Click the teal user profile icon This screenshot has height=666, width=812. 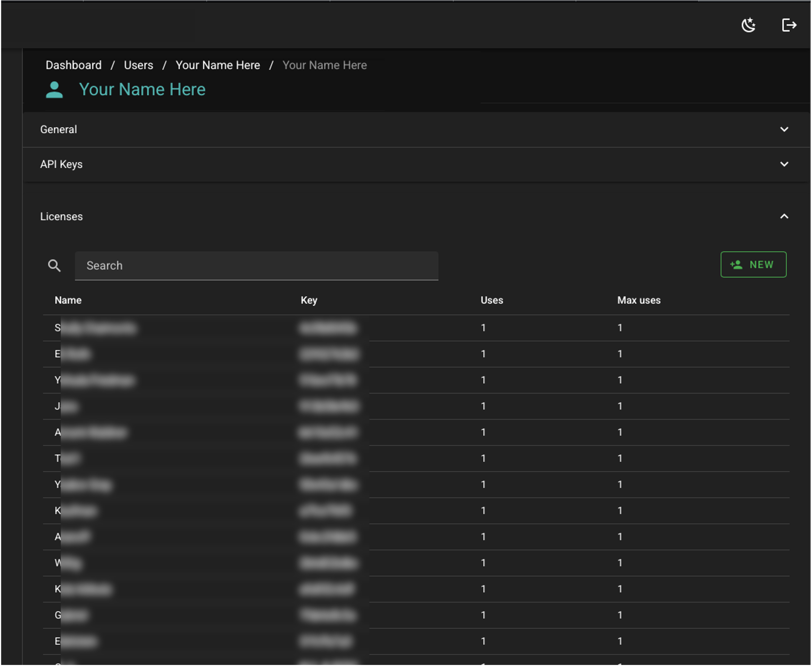click(x=54, y=90)
